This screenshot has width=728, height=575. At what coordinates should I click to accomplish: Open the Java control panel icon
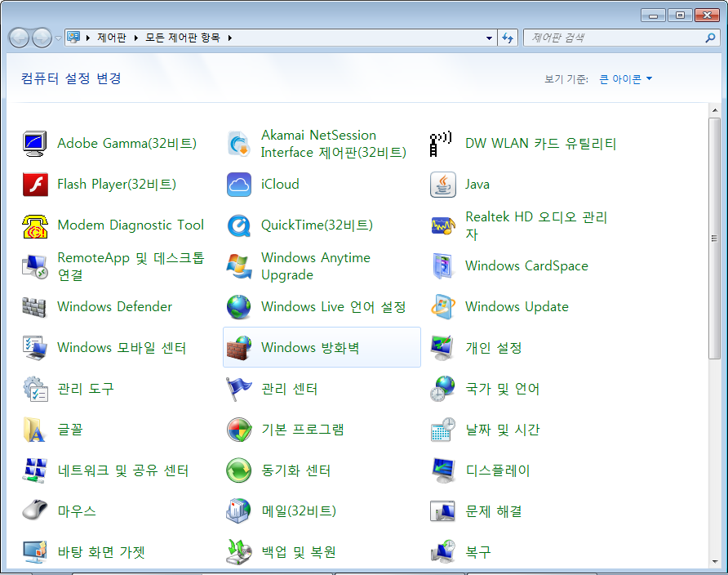442,185
